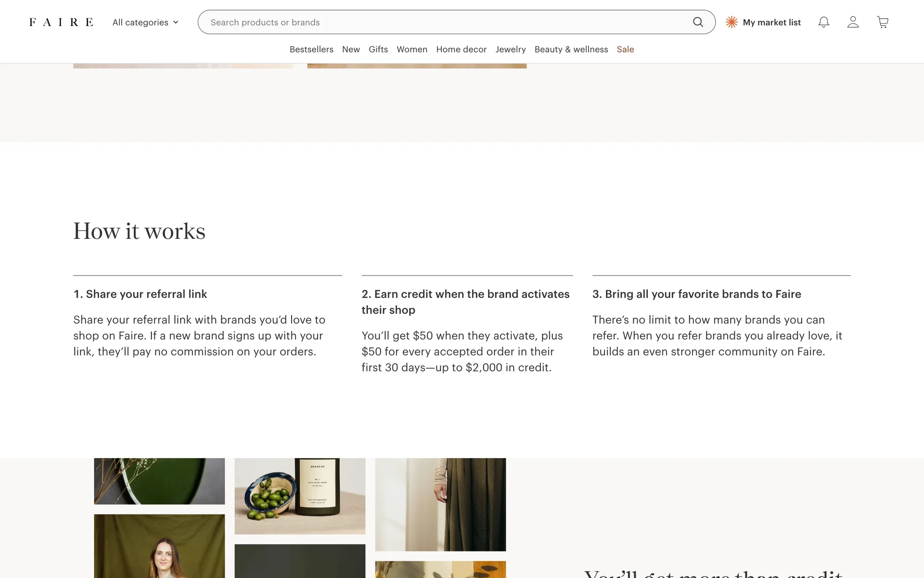924x578 pixels.
Task: Click the search magnifier icon
Action: click(x=698, y=22)
